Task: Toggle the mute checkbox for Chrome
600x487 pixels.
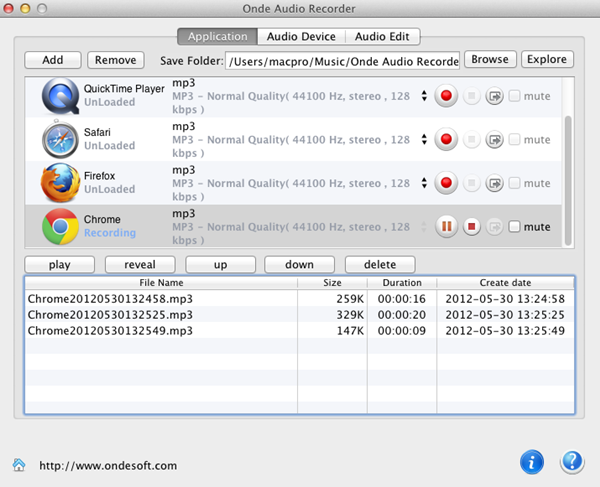Action: click(x=515, y=227)
